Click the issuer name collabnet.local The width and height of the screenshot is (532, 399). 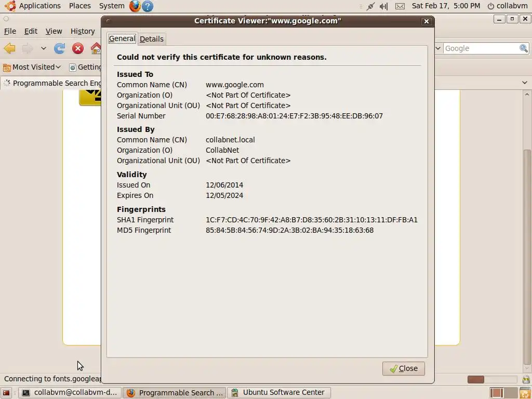(x=230, y=140)
